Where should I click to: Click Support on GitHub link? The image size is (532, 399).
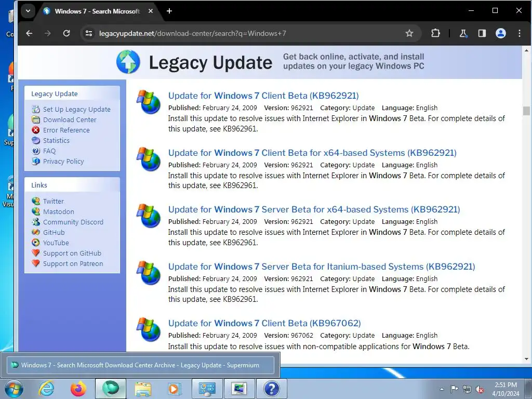[72, 253]
